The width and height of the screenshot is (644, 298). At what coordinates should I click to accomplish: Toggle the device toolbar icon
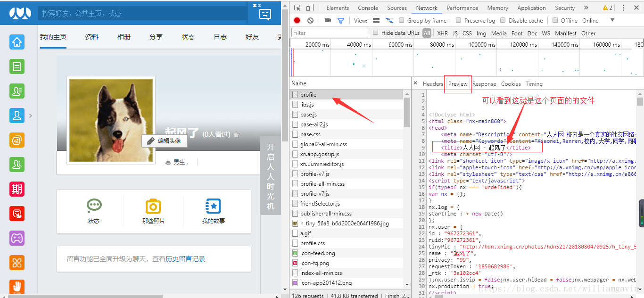tap(310, 8)
